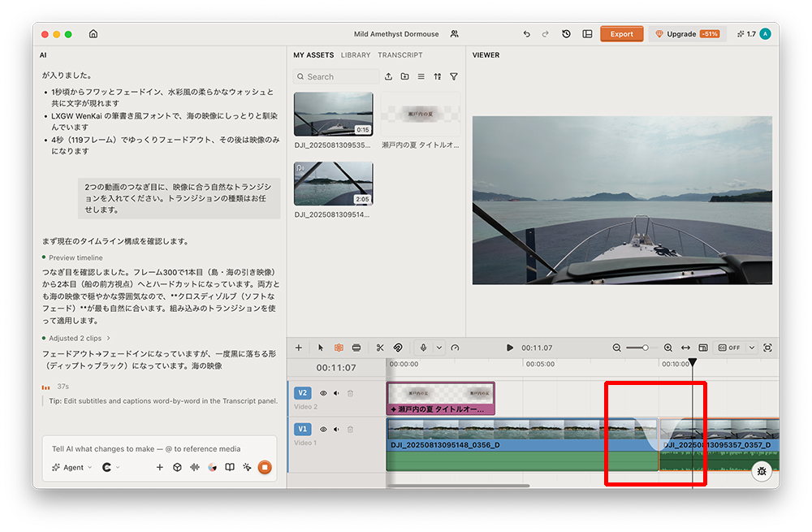Sort the assets list
This screenshot has width=812, height=532.
coord(438,76)
